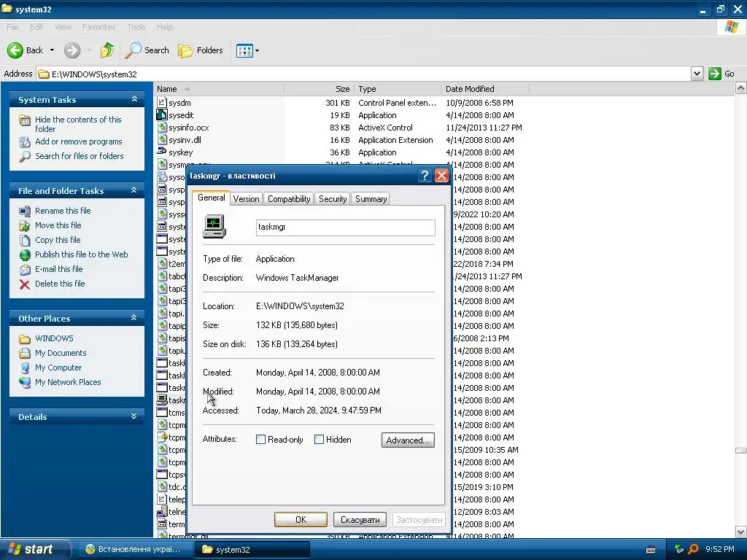Image resolution: width=747 pixels, height=560 pixels.
Task: Collapse the System Tasks panel
Action: pos(134,99)
